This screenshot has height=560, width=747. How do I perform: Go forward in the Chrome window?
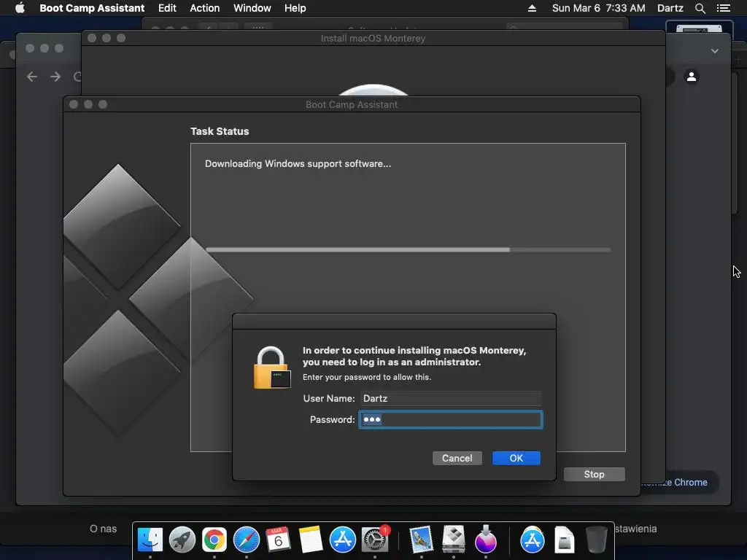pyautogui.click(x=55, y=77)
